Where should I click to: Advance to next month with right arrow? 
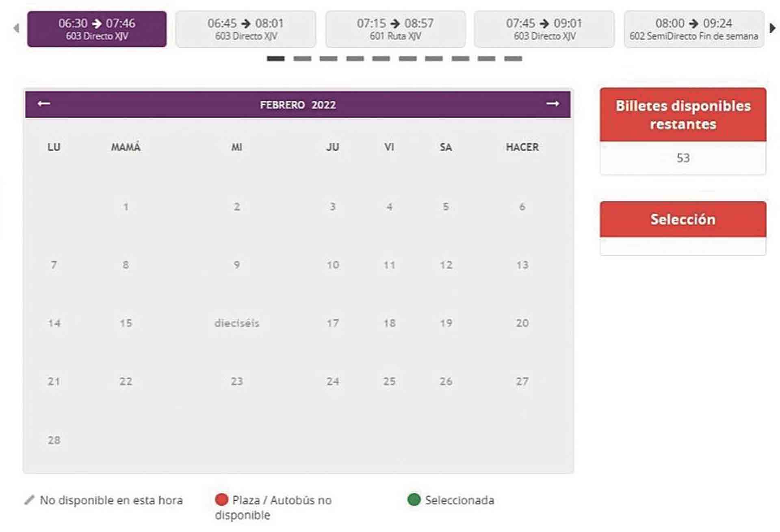[552, 104]
